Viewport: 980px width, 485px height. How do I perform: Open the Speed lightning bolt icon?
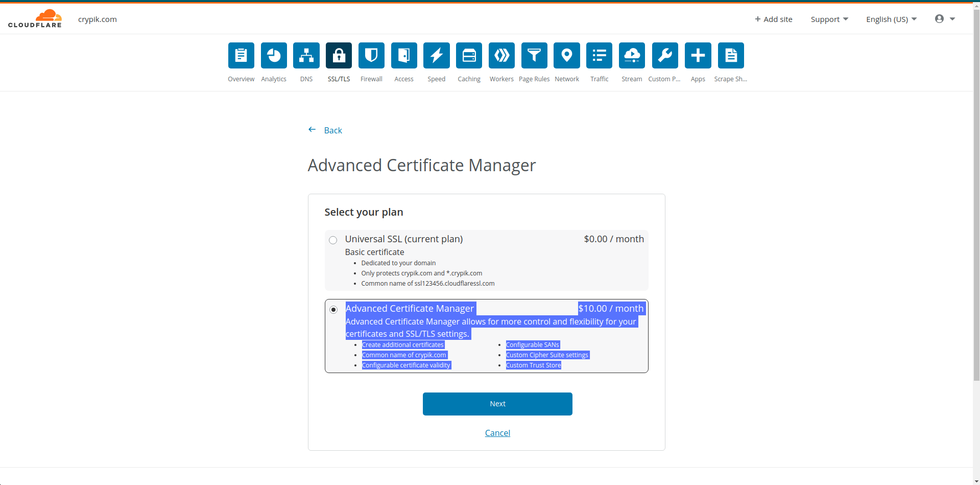click(437, 55)
